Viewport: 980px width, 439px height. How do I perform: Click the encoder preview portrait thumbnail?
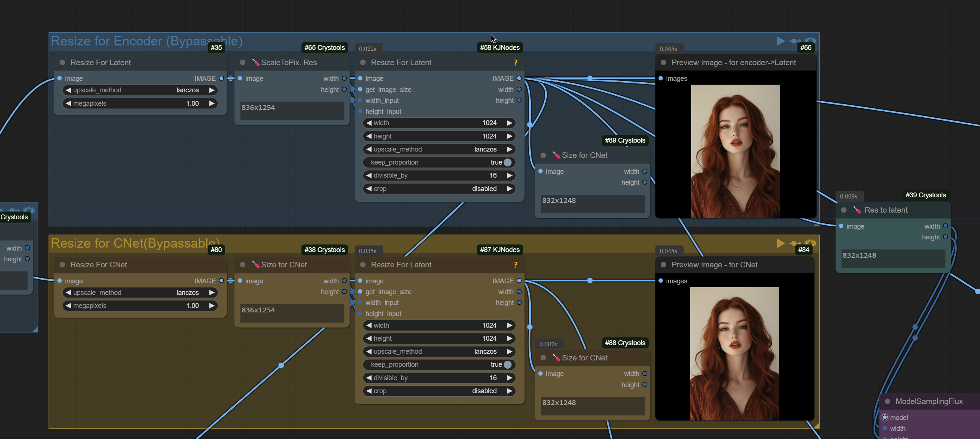[735, 151]
